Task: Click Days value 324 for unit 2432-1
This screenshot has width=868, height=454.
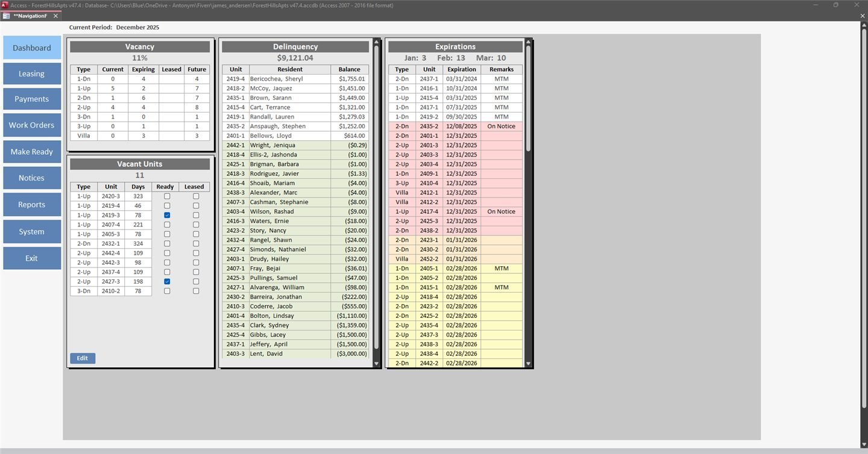Action: 138,244
